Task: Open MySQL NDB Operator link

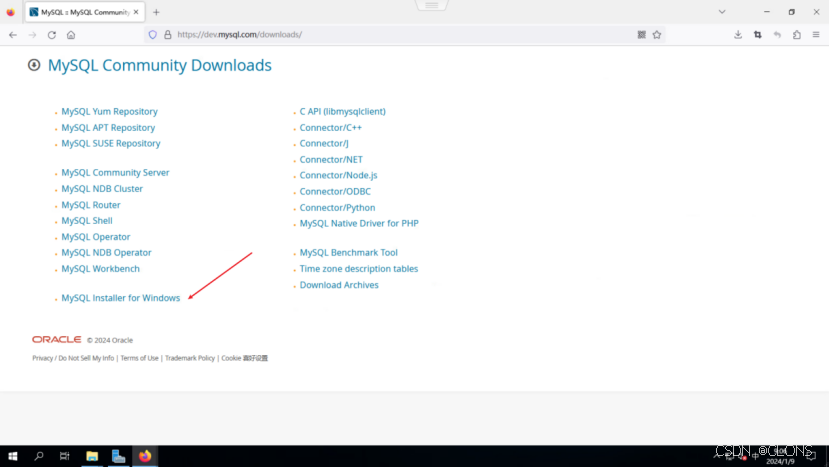Action: click(x=106, y=253)
